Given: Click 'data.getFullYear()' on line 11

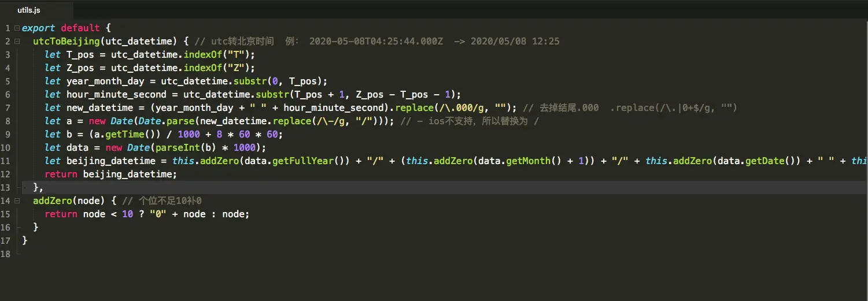Looking at the screenshot, I should [294, 161].
